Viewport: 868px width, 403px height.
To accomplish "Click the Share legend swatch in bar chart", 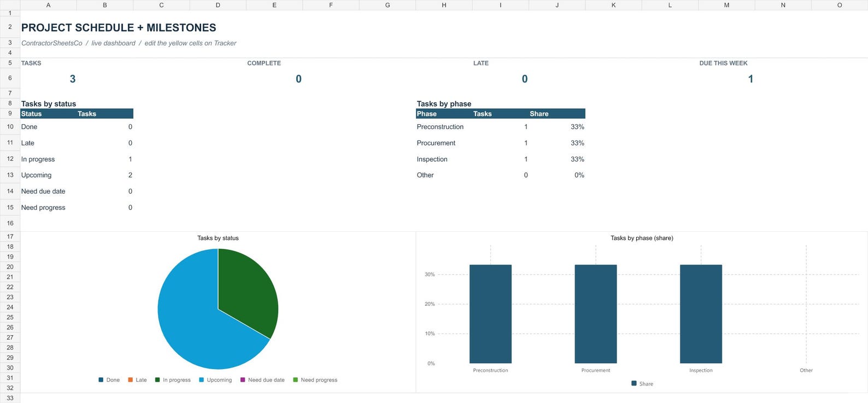I will tap(634, 384).
